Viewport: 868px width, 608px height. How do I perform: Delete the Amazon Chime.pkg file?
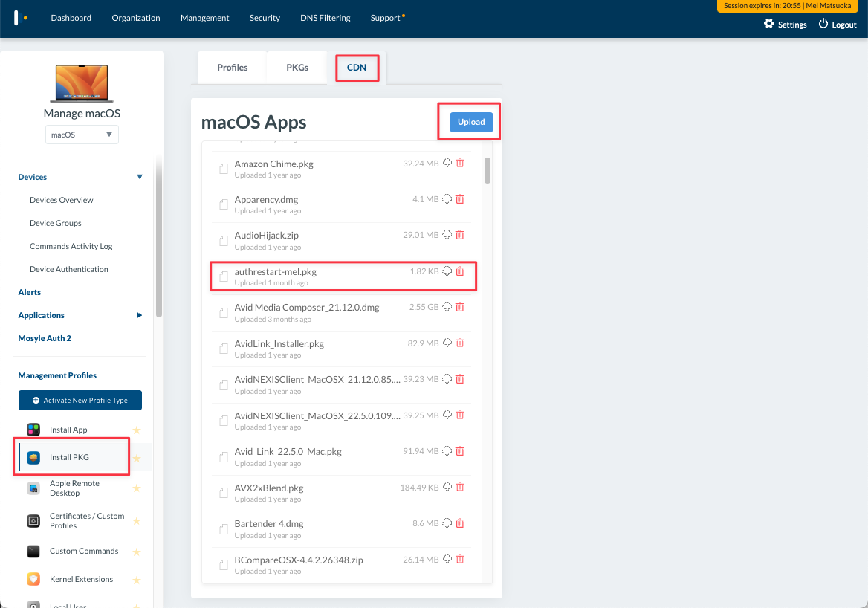[x=460, y=163]
